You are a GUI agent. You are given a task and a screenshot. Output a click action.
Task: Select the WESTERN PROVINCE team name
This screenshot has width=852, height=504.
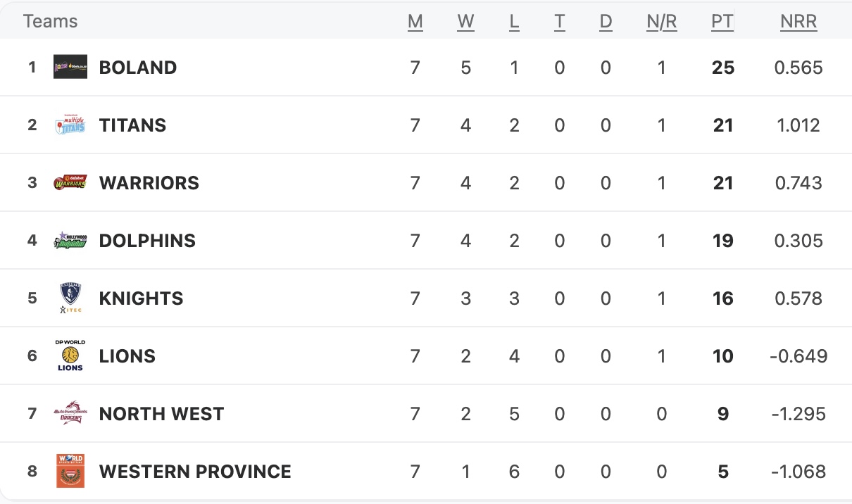pyautogui.click(x=195, y=472)
